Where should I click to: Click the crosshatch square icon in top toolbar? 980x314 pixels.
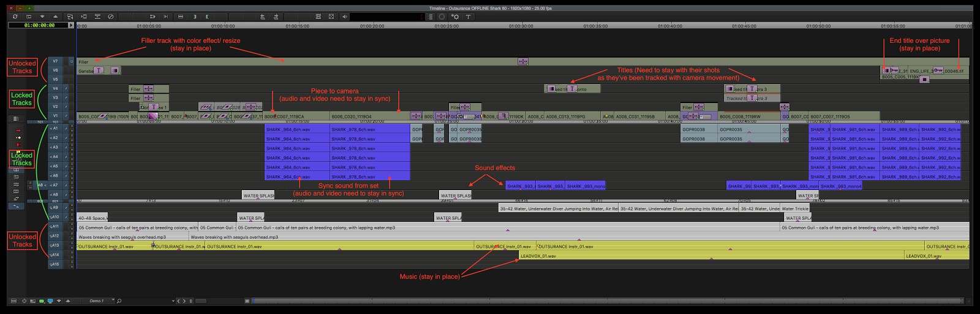tap(331, 17)
